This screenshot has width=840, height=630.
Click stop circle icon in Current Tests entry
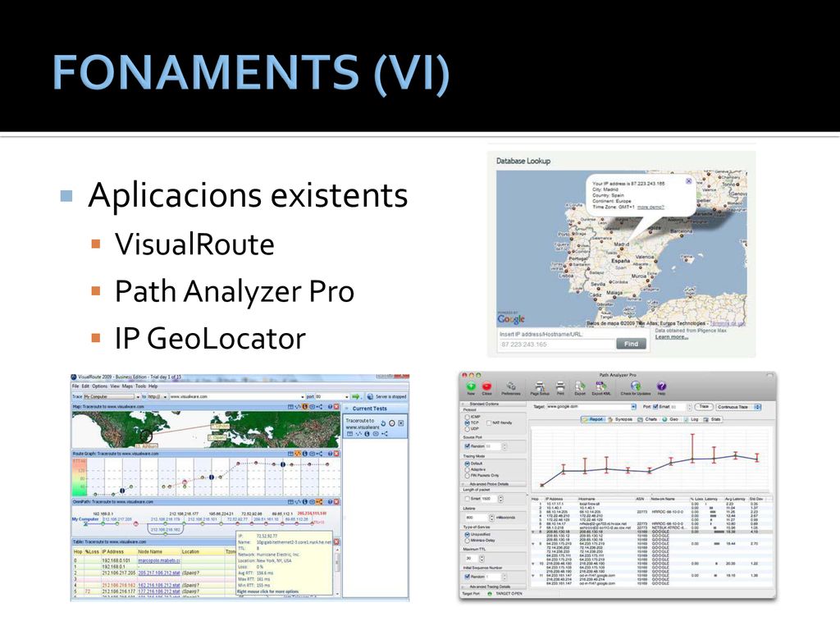(x=391, y=423)
